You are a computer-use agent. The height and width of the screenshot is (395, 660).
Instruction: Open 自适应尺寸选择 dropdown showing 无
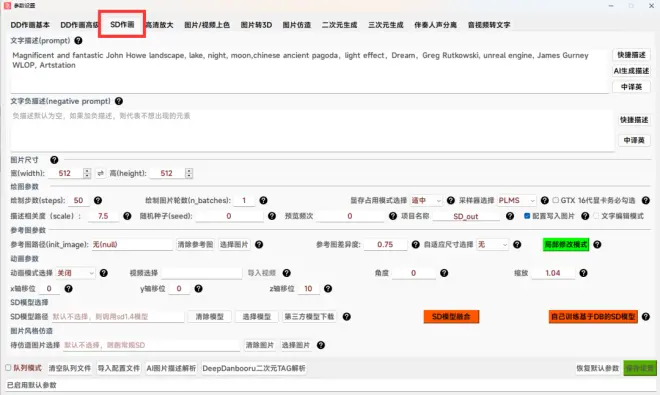pyautogui.click(x=492, y=244)
